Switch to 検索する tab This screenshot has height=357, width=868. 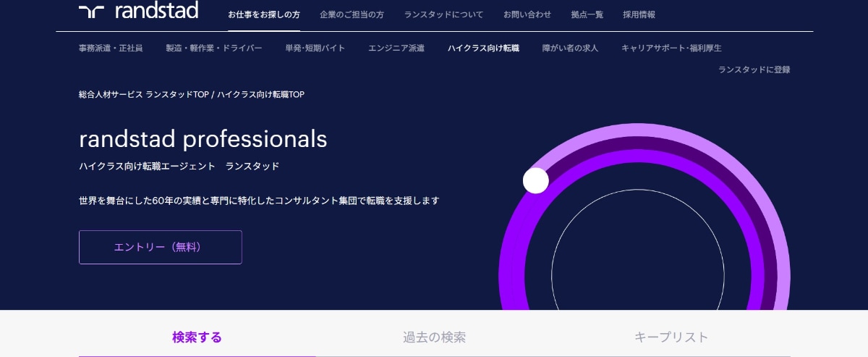(197, 337)
